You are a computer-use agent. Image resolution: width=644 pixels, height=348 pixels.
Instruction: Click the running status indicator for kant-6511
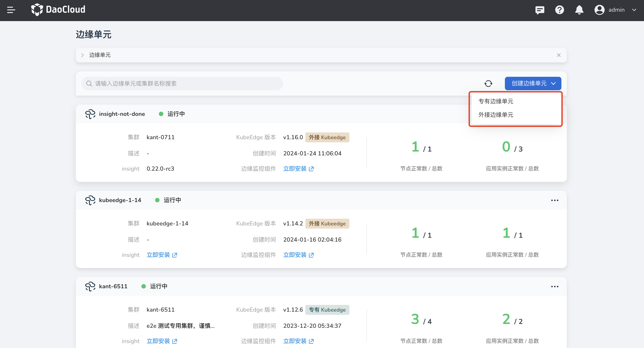(x=144, y=286)
